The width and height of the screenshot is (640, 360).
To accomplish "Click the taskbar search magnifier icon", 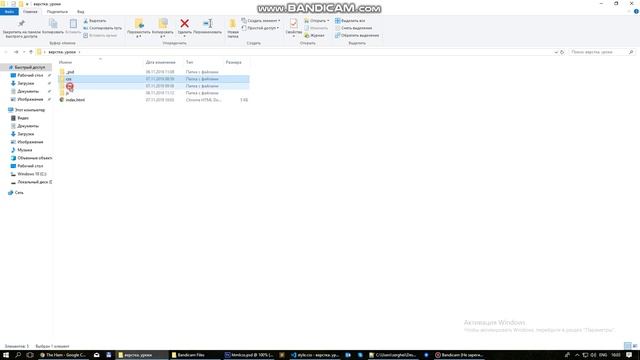I will point(18,355).
